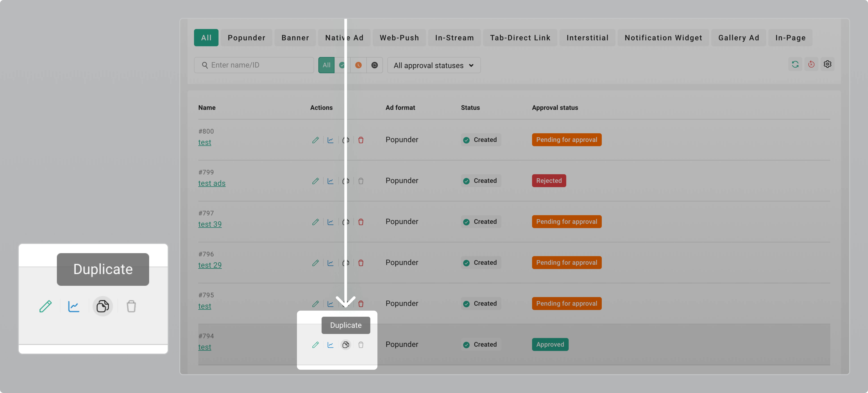This screenshot has height=393, width=868.
Task: Delete campaign #797 with the red trash icon
Action: pyautogui.click(x=361, y=222)
